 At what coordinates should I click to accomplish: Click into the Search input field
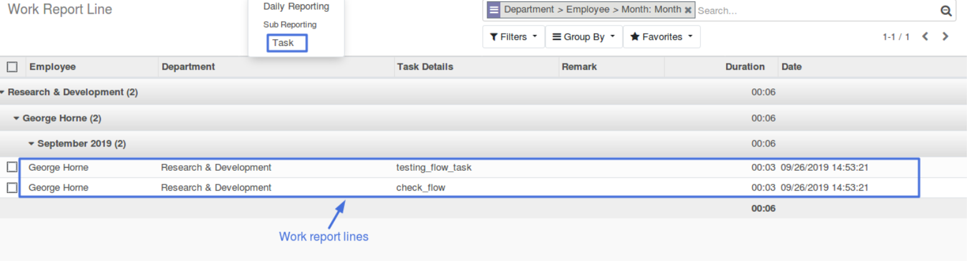(811, 11)
